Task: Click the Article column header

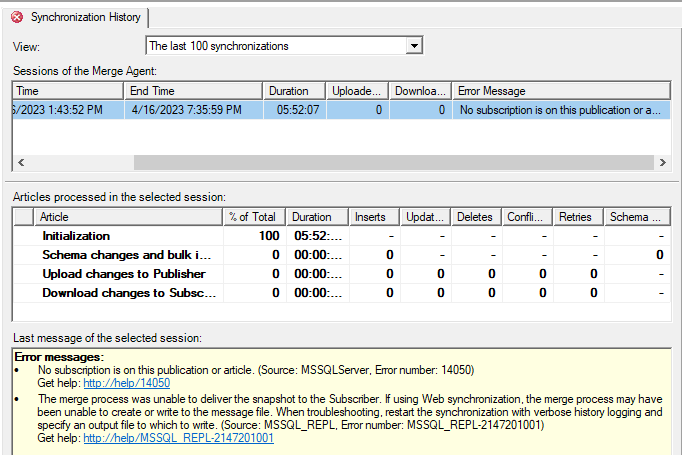Action: click(128, 217)
